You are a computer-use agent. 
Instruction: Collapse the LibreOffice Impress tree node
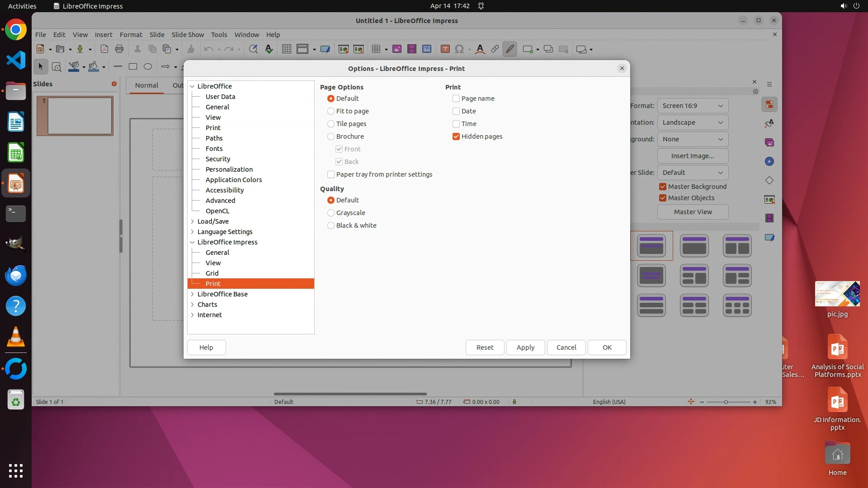click(x=193, y=242)
